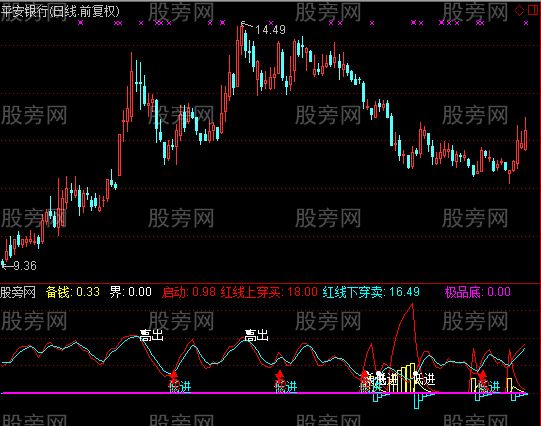The height and width of the screenshot is (426, 541).
Task: Select the 界: 0.00 indicator value
Action: pos(130,292)
